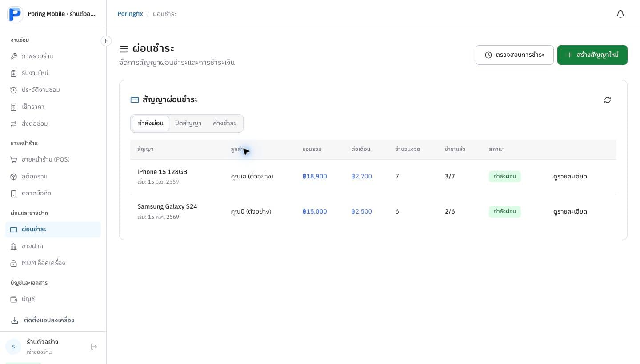Switch to ค้างชำระ tab
640x364 pixels.
pos(224,123)
